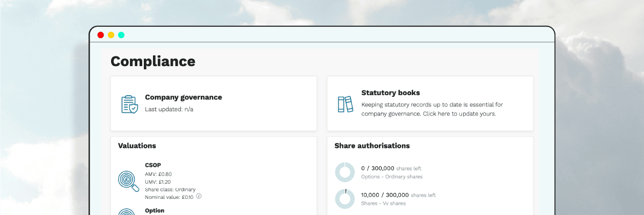Select the Option valuation label
644x215 pixels.
pyautogui.click(x=155, y=211)
